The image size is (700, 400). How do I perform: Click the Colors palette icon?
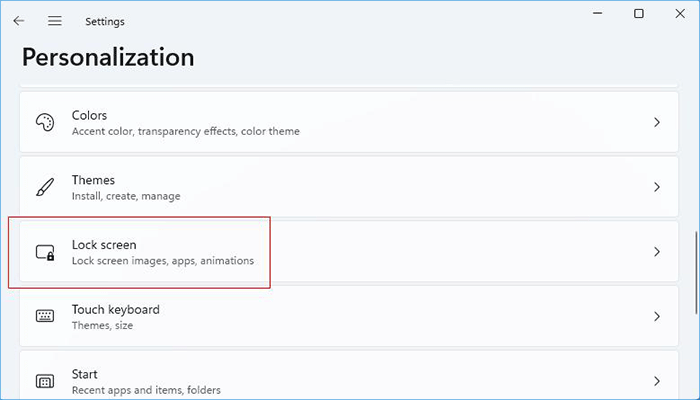(45, 122)
